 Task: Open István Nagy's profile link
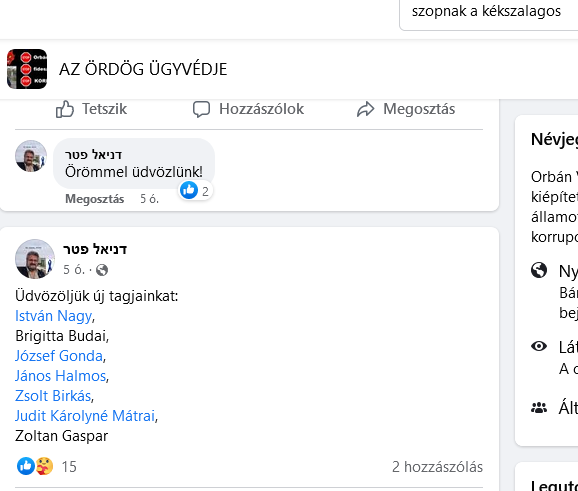tap(53, 316)
